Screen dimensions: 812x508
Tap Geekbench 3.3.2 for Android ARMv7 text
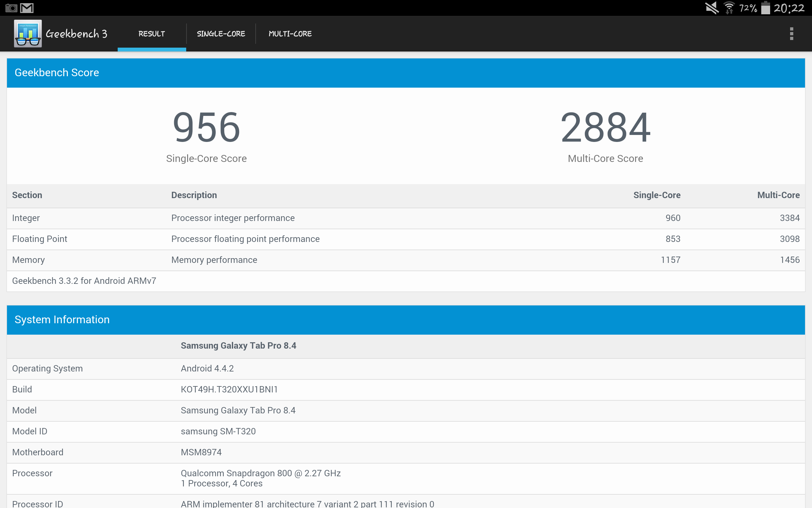pos(84,281)
